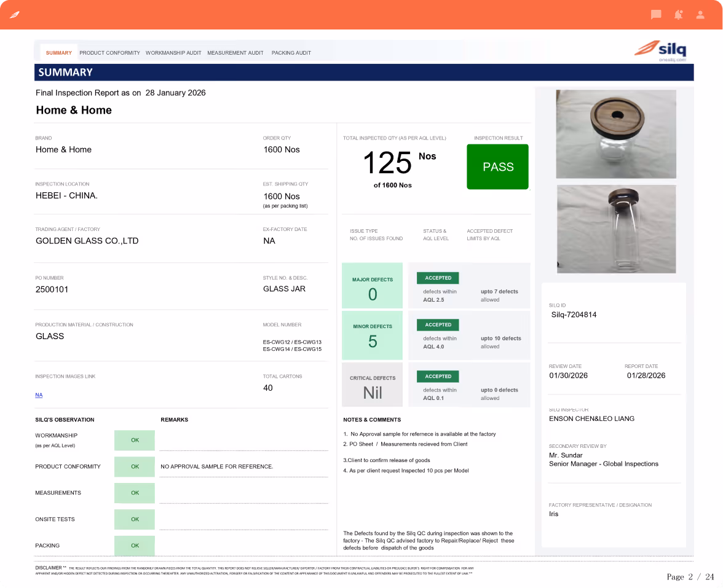Open the top glass jar lid photo
This screenshot has height=588, width=723.
(616, 134)
